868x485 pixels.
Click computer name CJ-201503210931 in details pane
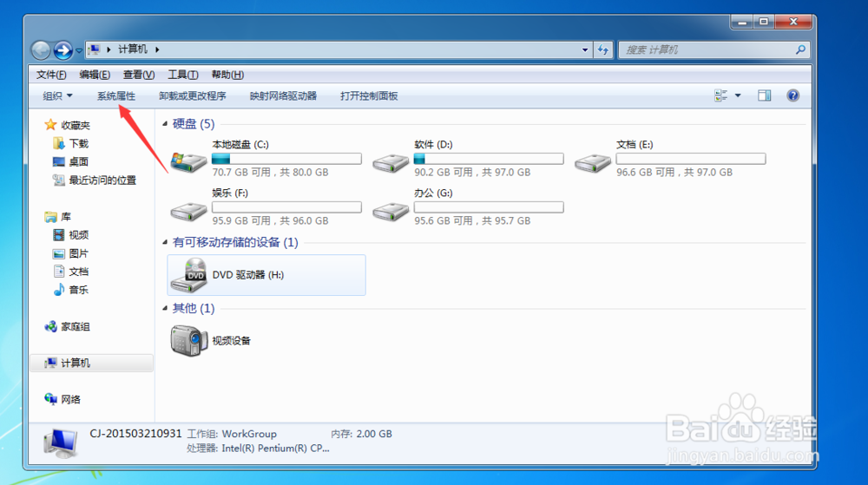[x=135, y=434]
